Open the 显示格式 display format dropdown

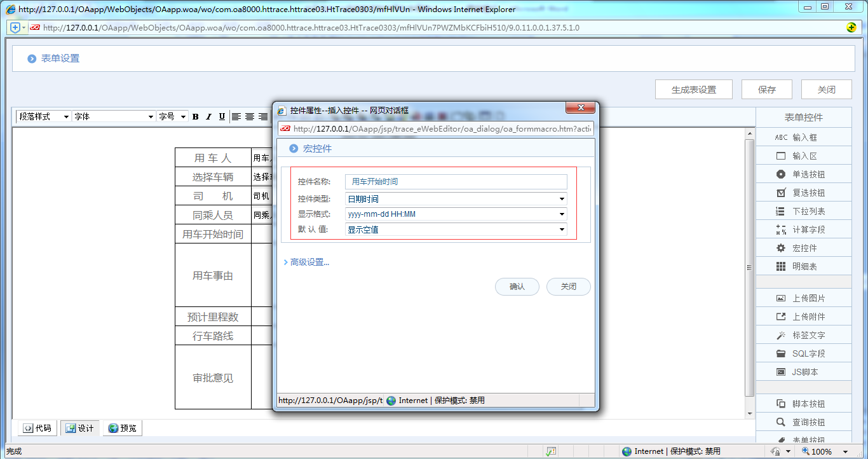(562, 214)
